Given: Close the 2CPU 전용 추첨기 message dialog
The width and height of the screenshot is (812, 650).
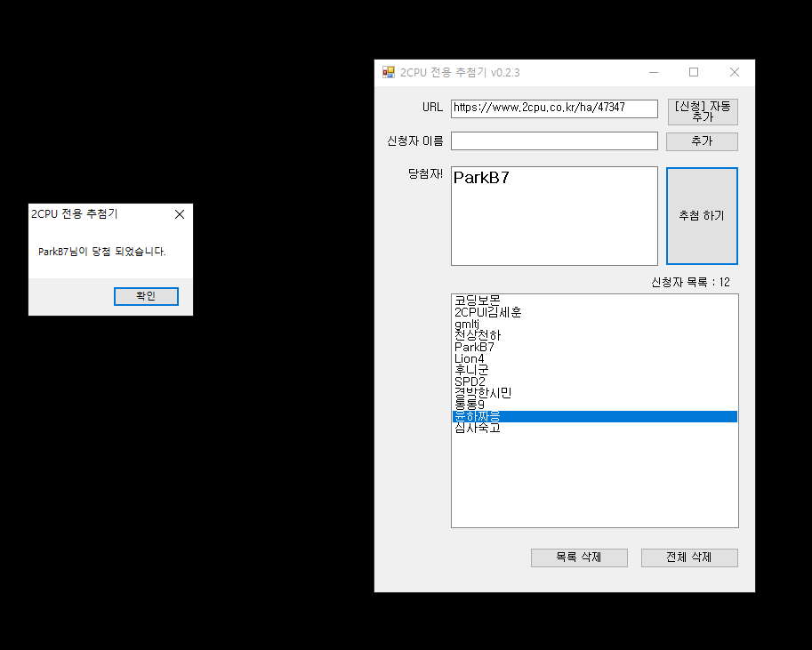Looking at the screenshot, I should coord(180,214).
